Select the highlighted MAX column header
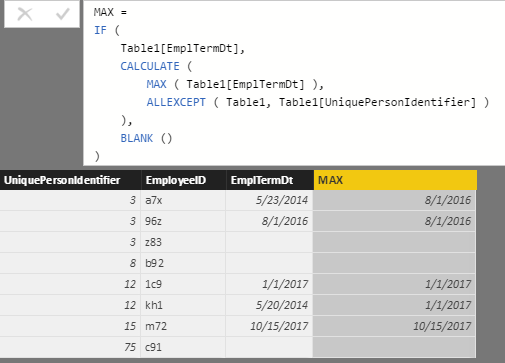The image size is (505, 363). [x=395, y=180]
